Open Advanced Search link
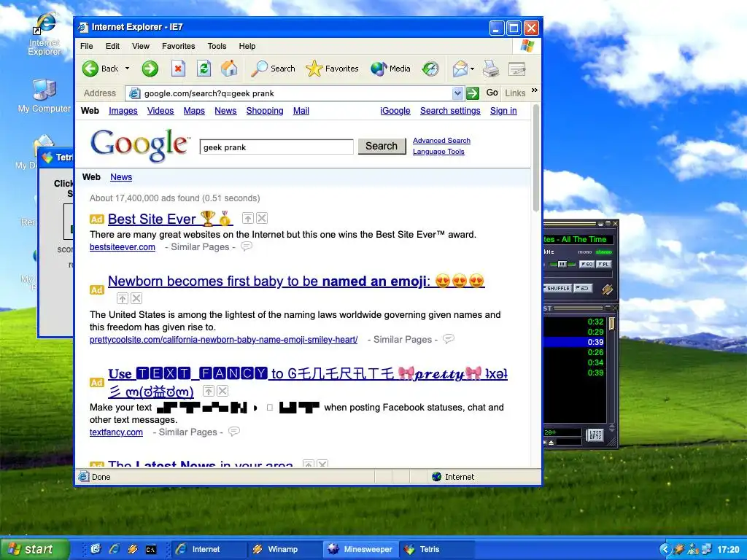This screenshot has height=560, width=747. tap(441, 141)
